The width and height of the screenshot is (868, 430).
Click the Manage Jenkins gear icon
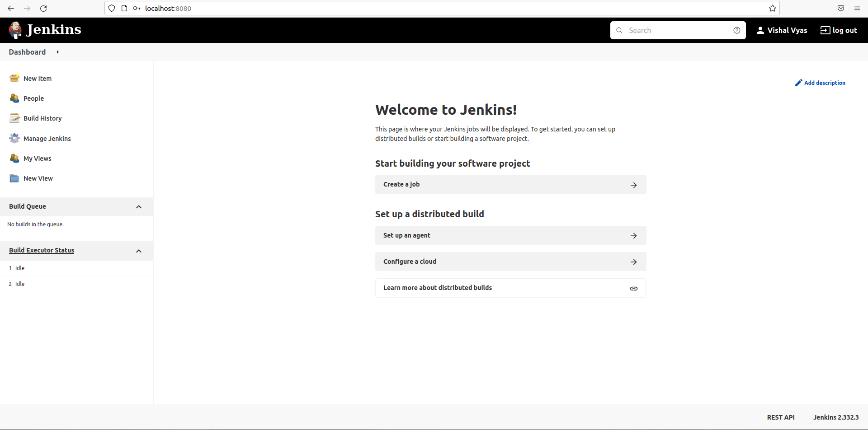tap(14, 138)
